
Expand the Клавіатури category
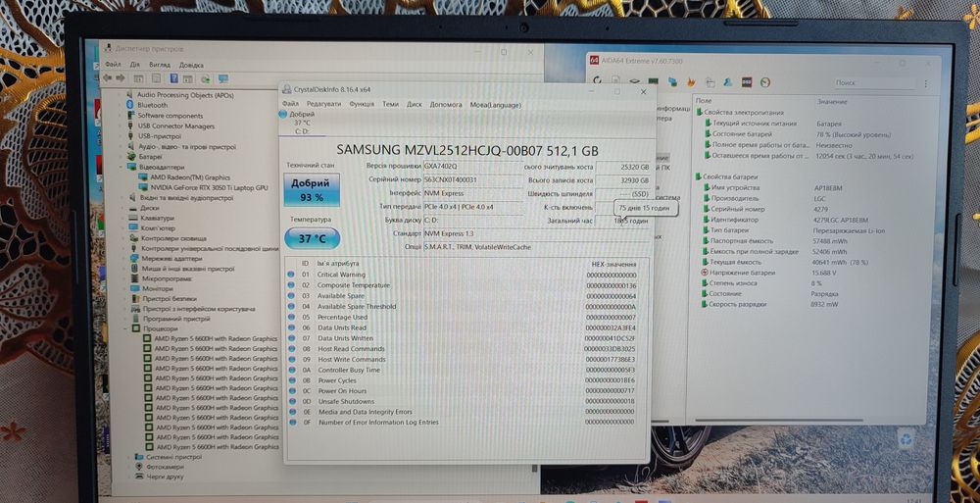tap(122, 219)
